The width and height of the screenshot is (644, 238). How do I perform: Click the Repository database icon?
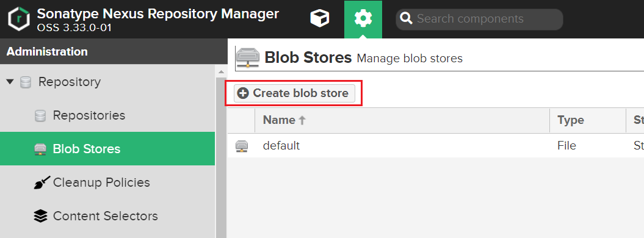26,82
